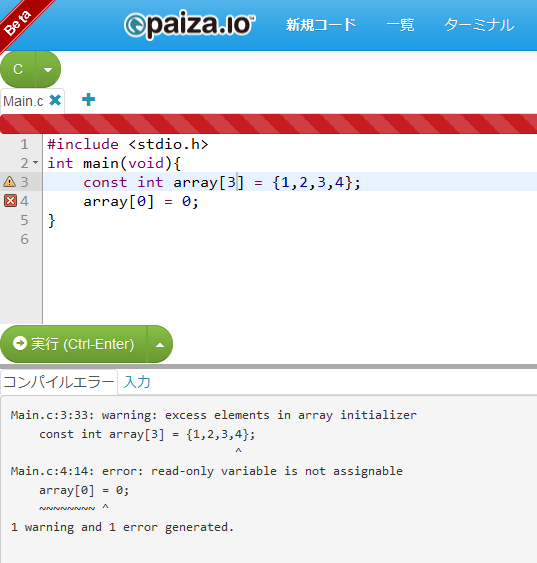
Task: Close the Main.c file tab
Action: point(55,100)
